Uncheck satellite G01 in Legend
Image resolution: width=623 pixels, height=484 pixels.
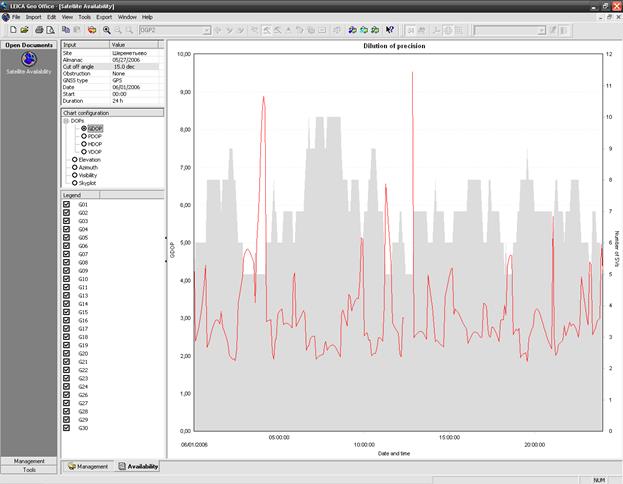pyautogui.click(x=67, y=205)
